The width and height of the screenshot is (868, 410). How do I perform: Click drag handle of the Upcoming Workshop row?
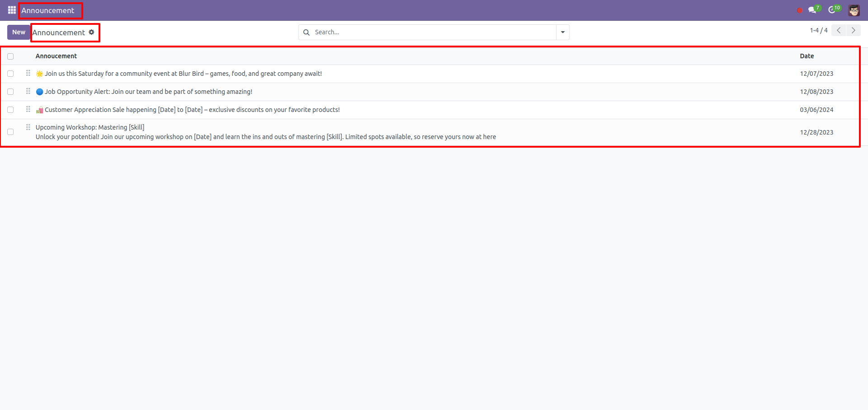point(28,127)
